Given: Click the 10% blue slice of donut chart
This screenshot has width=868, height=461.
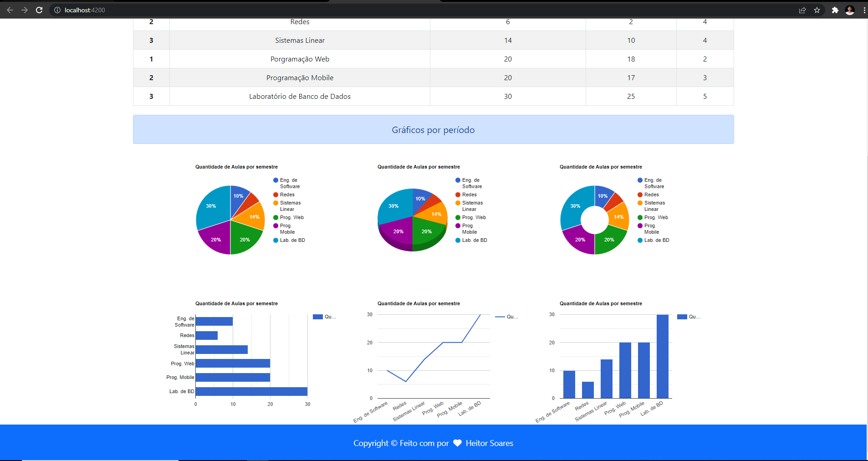Looking at the screenshot, I should coord(604,195).
